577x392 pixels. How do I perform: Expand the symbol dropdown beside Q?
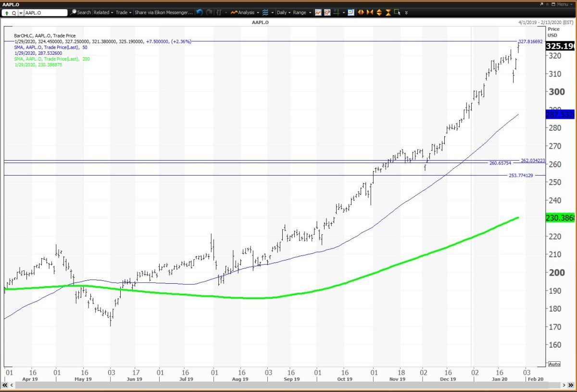click(x=21, y=13)
